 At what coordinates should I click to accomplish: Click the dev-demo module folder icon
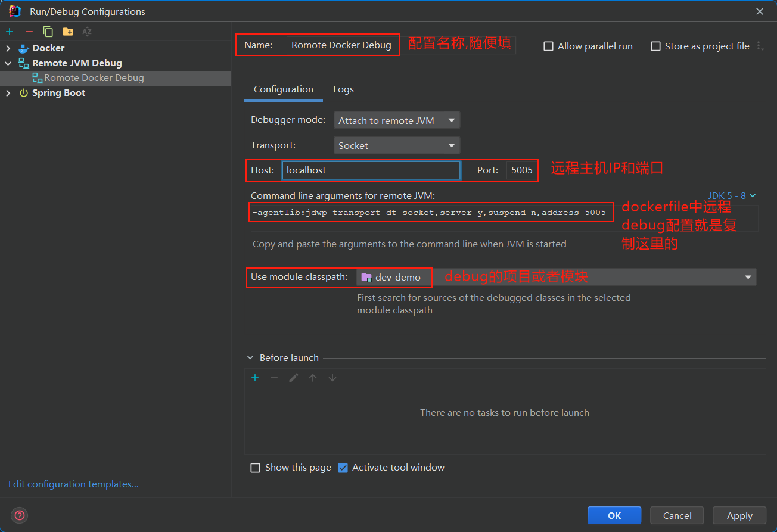[x=366, y=277]
